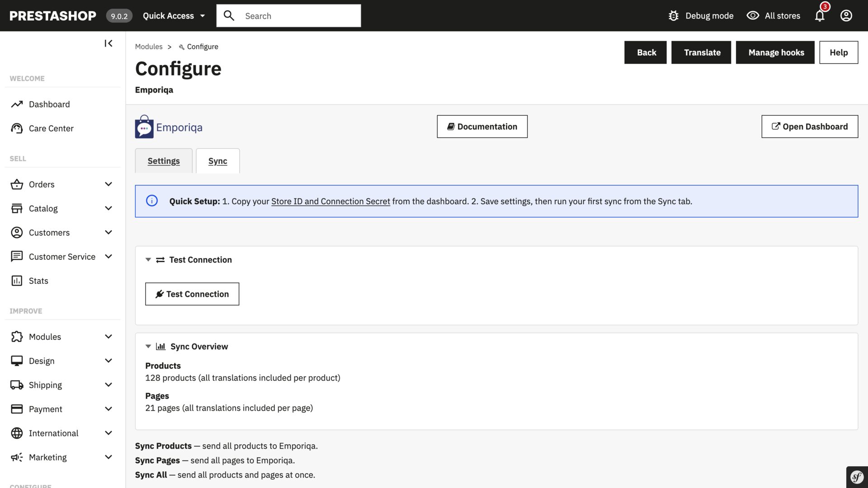
Task: Click the notification count badge
Action: [x=825, y=7]
